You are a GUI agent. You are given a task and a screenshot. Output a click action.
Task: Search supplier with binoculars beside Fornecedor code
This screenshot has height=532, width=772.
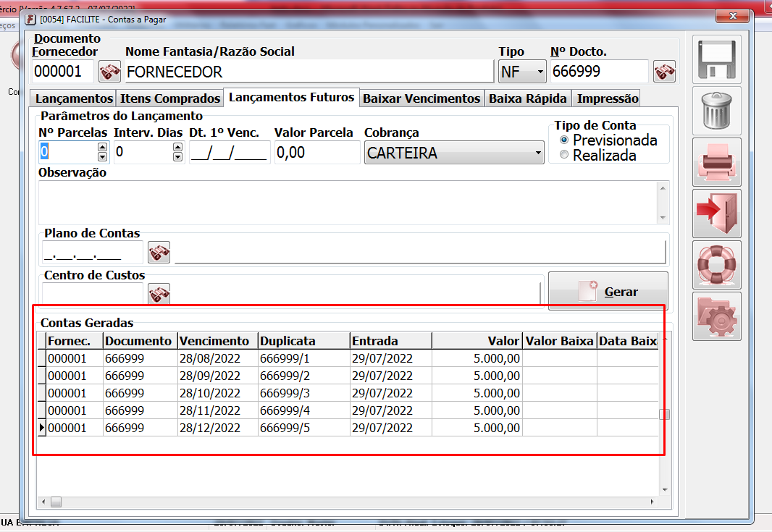point(109,72)
